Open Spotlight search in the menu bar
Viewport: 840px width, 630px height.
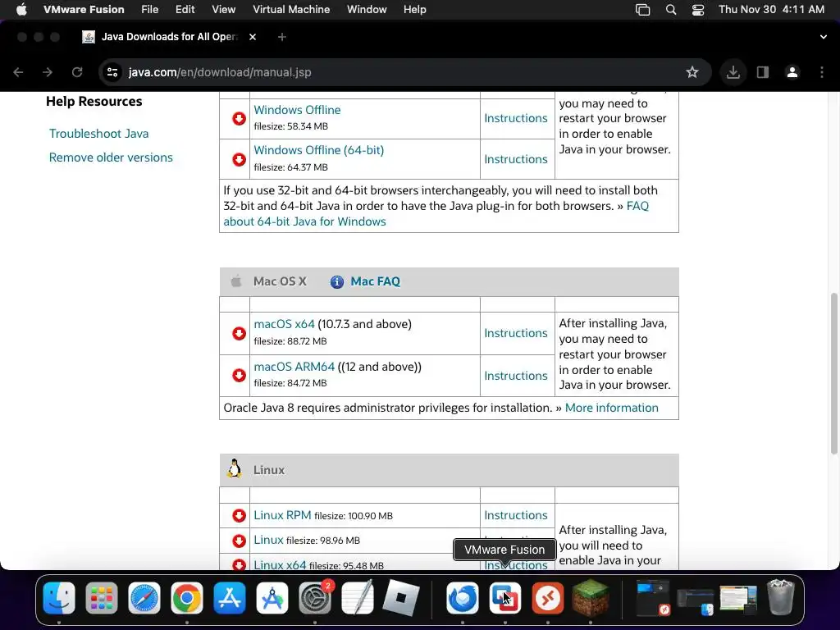point(671,10)
